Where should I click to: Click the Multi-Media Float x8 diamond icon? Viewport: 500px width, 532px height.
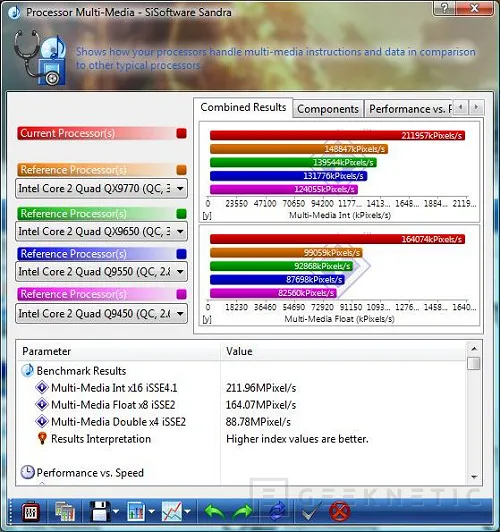(x=42, y=404)
